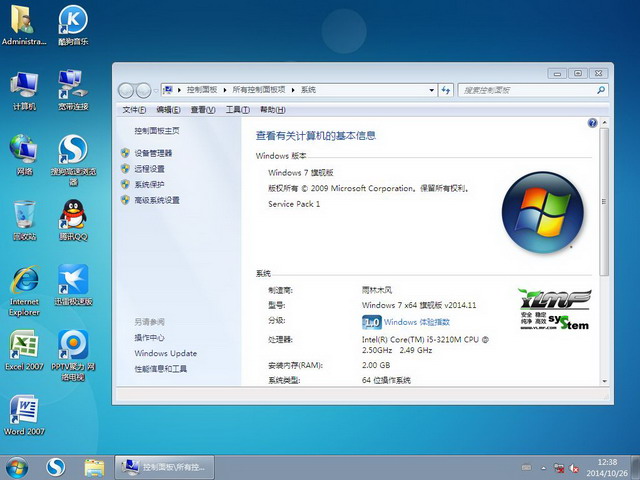This screenshot has height=480, width=640.
Task: Click the network status tray icon
Action: tap(559, 468)
